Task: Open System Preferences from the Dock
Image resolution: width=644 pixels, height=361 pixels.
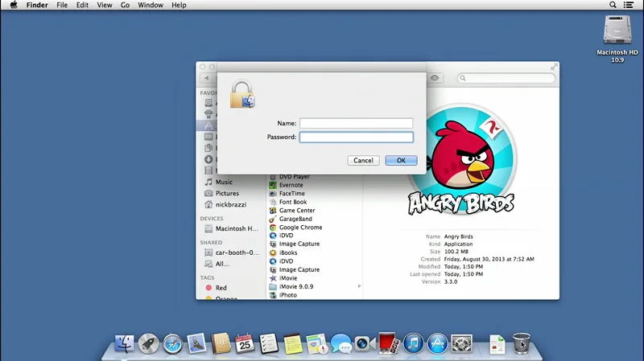Action: 461,344
